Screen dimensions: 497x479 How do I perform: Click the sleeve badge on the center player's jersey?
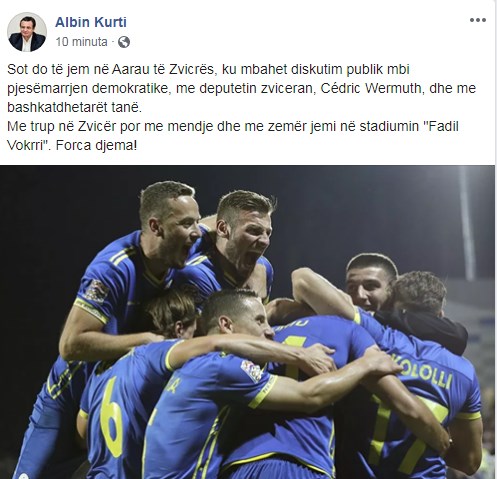coord(252,371)
